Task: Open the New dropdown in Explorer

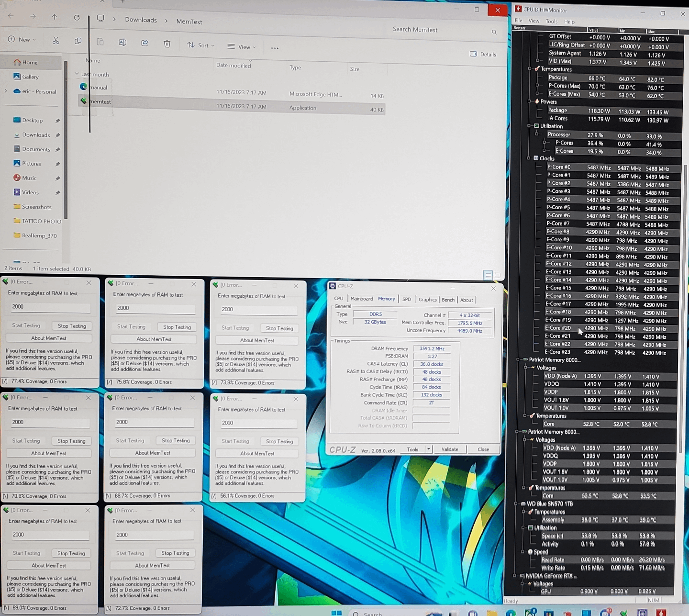Action: tap(22, 39)
